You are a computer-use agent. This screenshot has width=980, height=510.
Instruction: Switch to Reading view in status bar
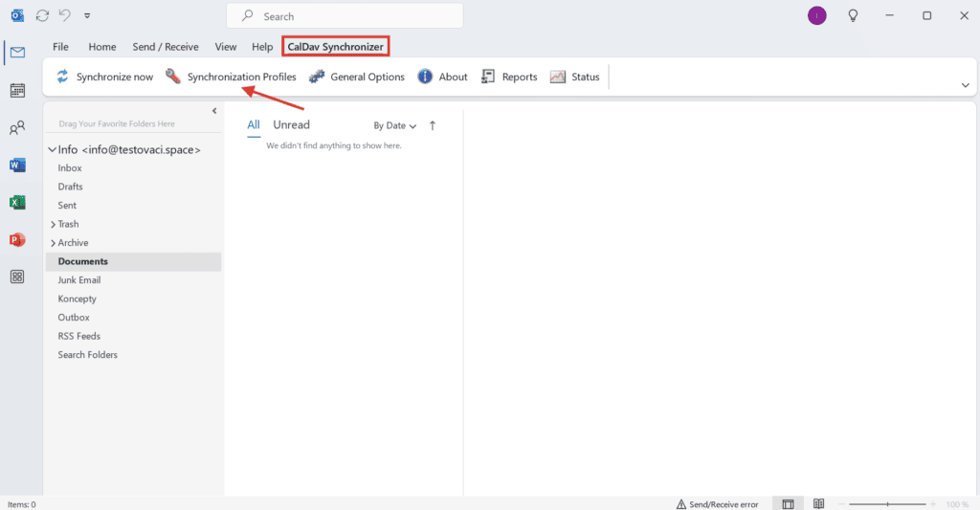[819, 503]
